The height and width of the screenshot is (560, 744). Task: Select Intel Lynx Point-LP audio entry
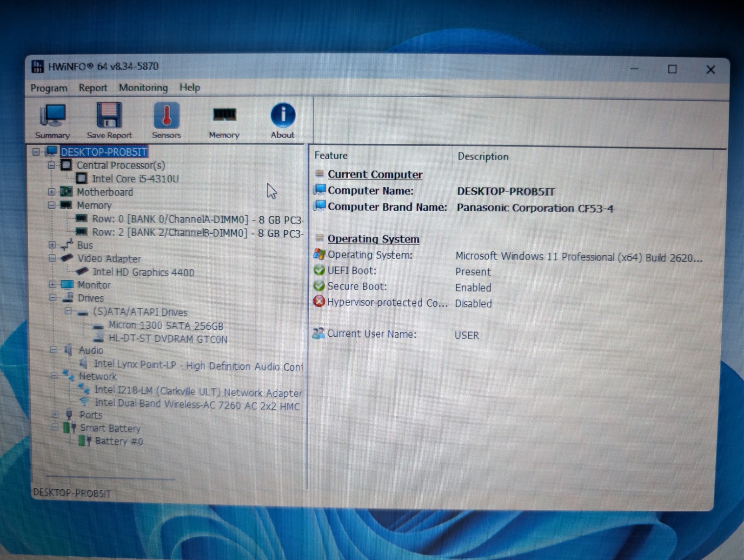[x=198, y=366]
